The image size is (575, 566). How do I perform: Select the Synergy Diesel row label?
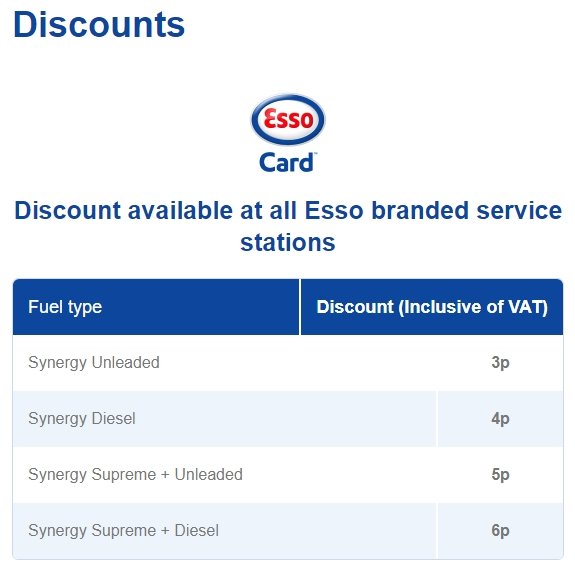[82, 419]
